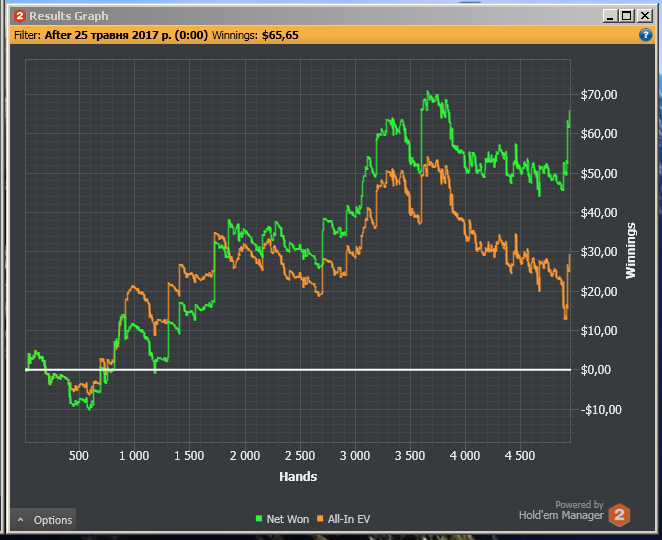This screenshot has height=540, width=662.
Task: Click the filter date text After 25 травня 2017
Action: [x=126, y=35]
